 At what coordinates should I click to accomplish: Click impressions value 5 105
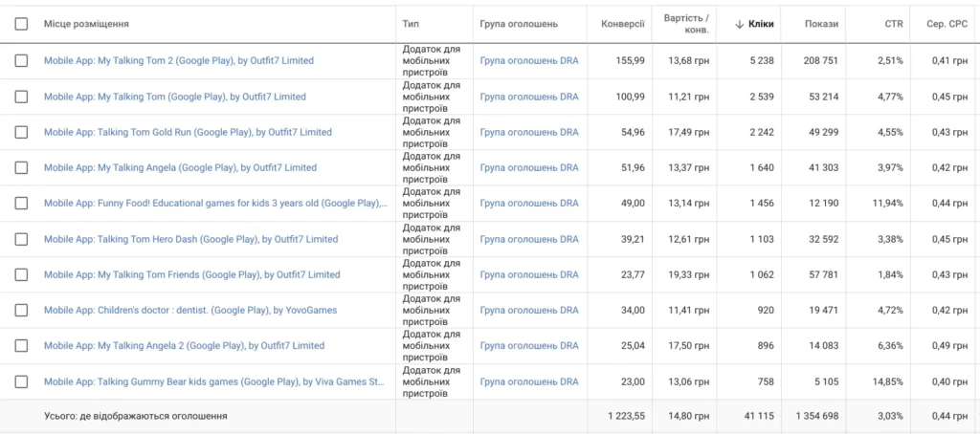(x=825, y=381)
